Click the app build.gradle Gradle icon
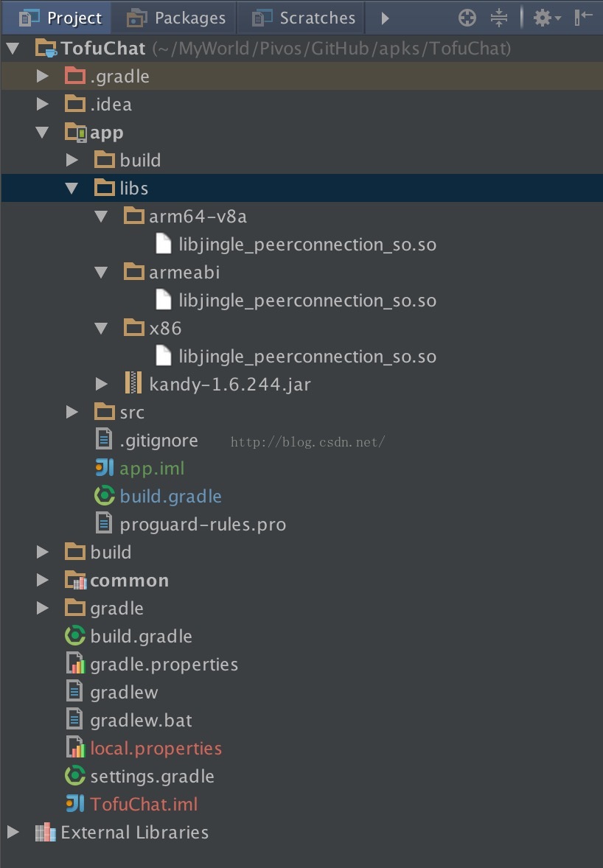 click(105, 496)
